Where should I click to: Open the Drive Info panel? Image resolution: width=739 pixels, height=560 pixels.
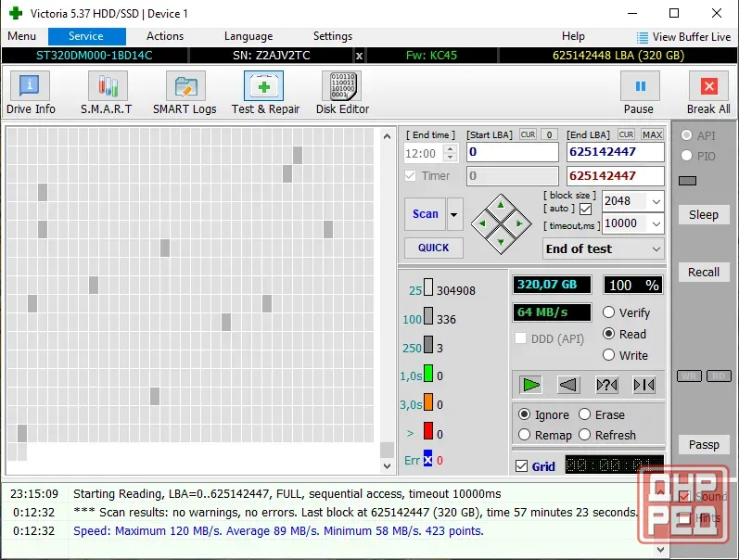click(31, 93)
